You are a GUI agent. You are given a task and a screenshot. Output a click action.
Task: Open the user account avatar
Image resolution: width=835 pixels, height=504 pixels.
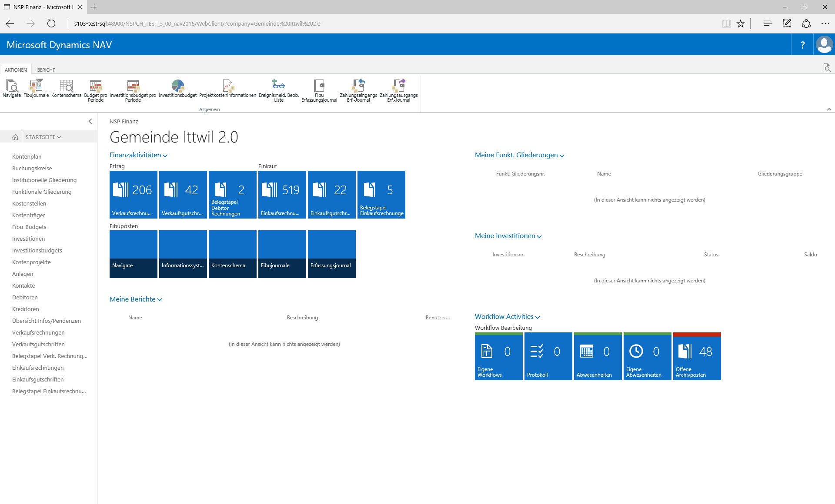tap(824, 45)
